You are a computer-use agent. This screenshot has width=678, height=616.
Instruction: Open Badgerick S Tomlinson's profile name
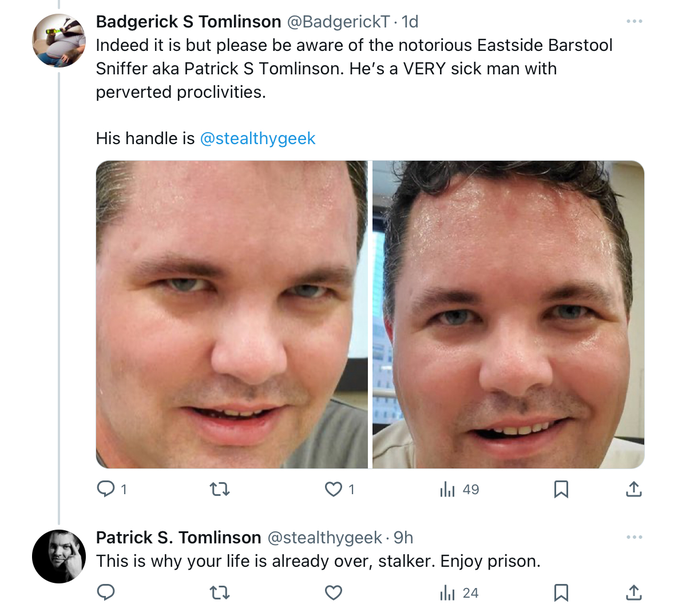pyautogui.click(x=189, y=22)
